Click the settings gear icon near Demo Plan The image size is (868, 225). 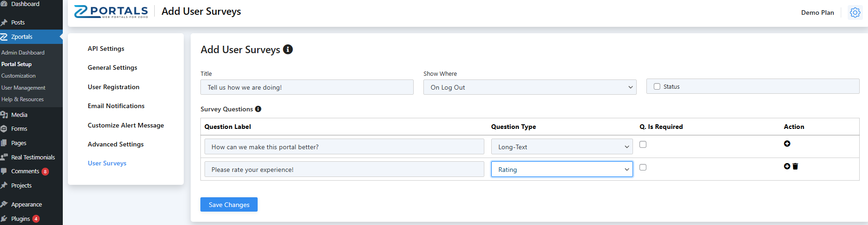(x=855, y=12)
